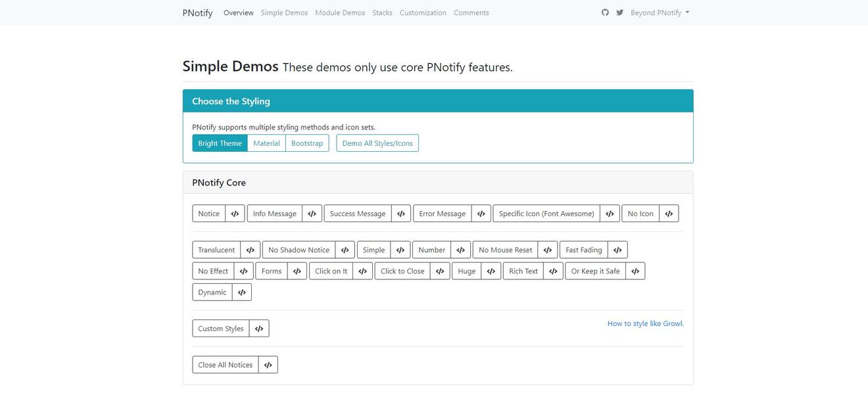Choose the Bootstrap styling option
Image resolution: width=868 pixels, height=418 pixels.
click(x=307, y=143)
